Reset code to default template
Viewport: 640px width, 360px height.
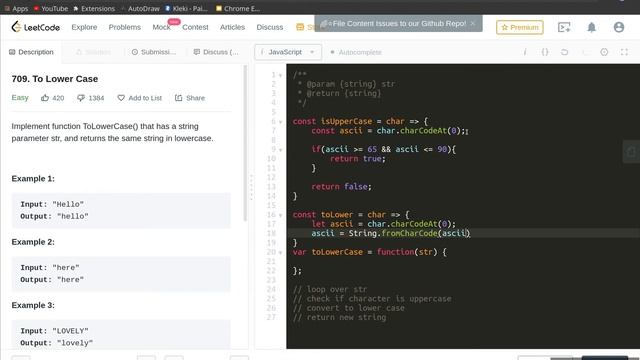click(564, 52)
